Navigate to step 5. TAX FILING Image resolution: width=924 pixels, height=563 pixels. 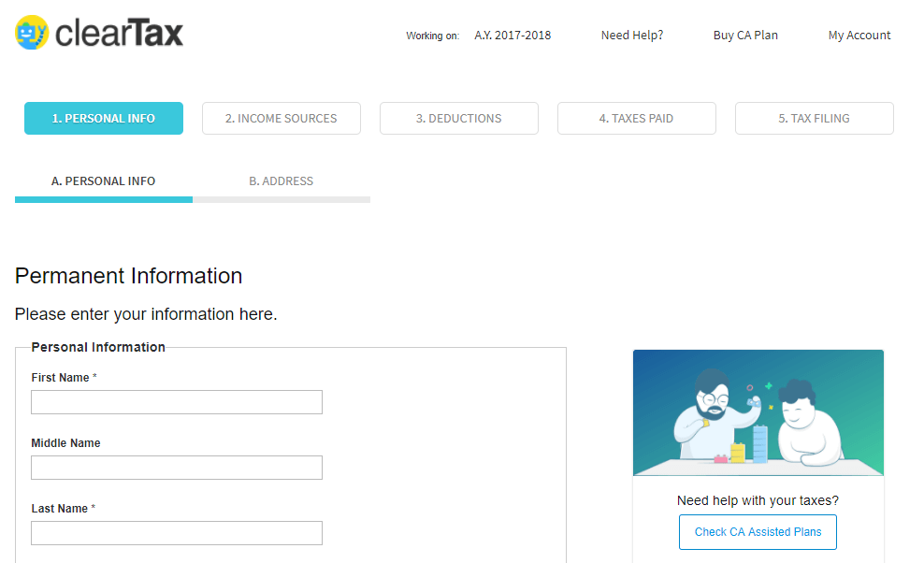coord(814,119)
